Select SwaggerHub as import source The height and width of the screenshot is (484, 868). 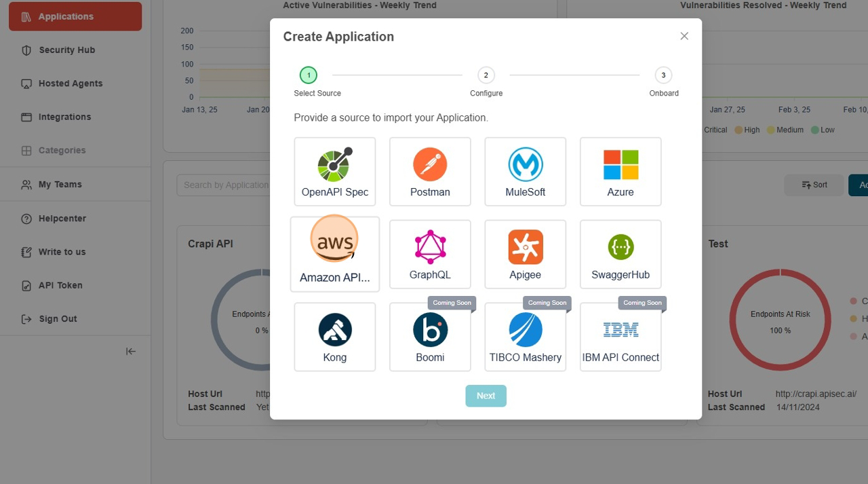pos(620,253)
